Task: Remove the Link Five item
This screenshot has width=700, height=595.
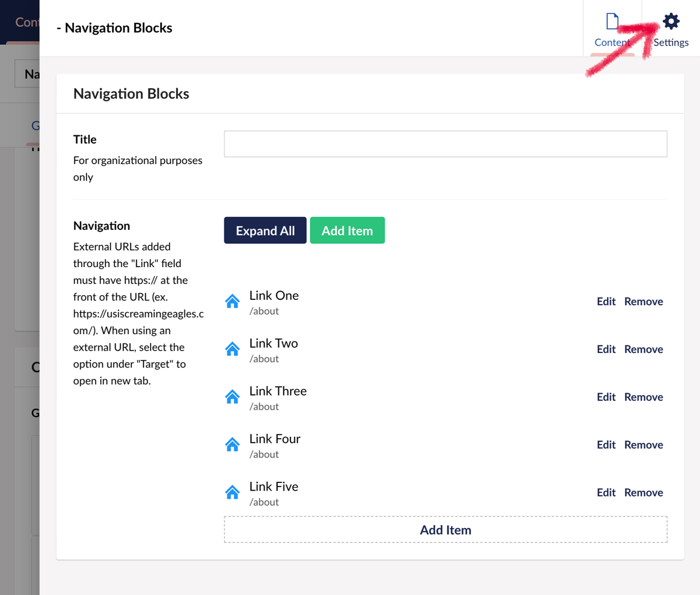Action: (643, 493)
